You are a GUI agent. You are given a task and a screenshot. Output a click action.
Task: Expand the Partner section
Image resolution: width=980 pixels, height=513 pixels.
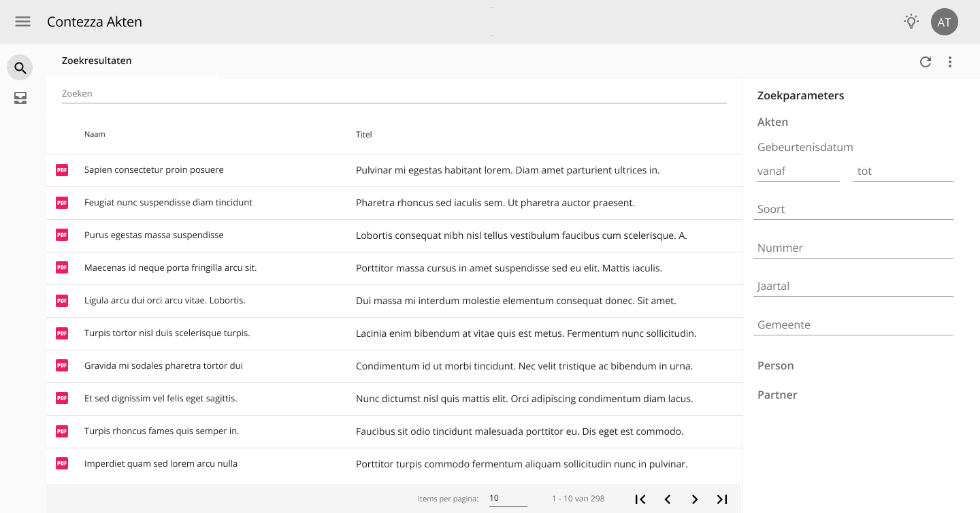777,395
